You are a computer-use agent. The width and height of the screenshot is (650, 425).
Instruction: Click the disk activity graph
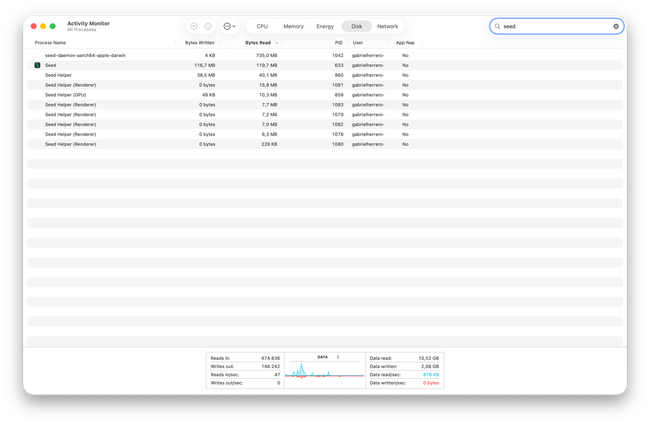coord(323,373)
